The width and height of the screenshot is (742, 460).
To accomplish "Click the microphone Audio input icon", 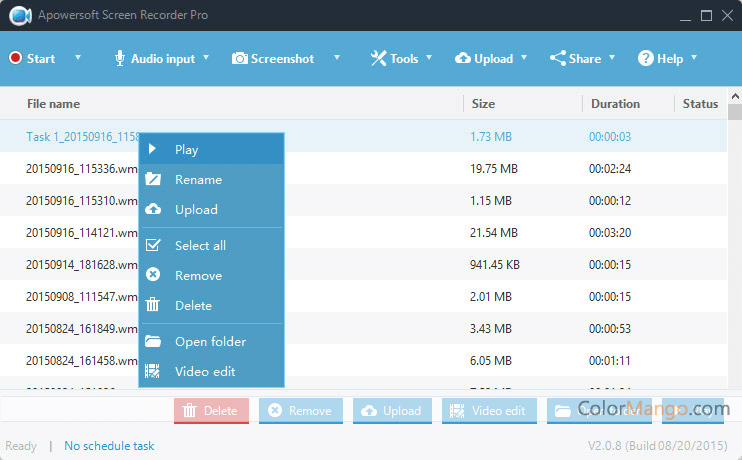I will click(x=120, y=58).
